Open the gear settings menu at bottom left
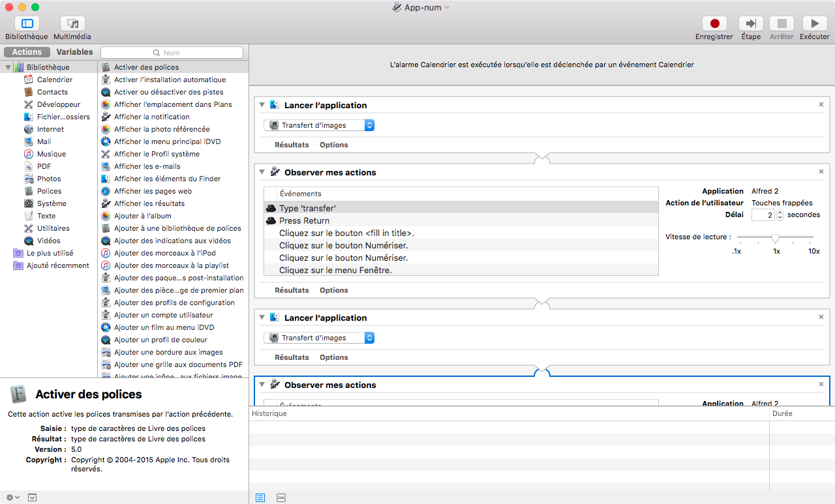The width and height of the screenshot is (835, 504). pos(12,497)
